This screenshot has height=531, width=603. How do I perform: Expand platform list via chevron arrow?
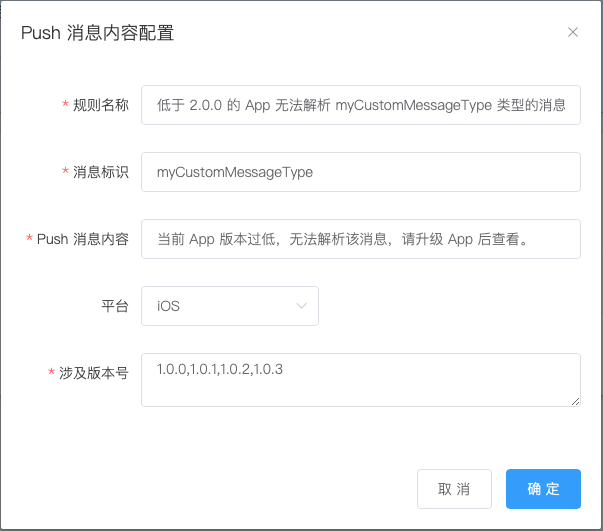coord(301,306)
